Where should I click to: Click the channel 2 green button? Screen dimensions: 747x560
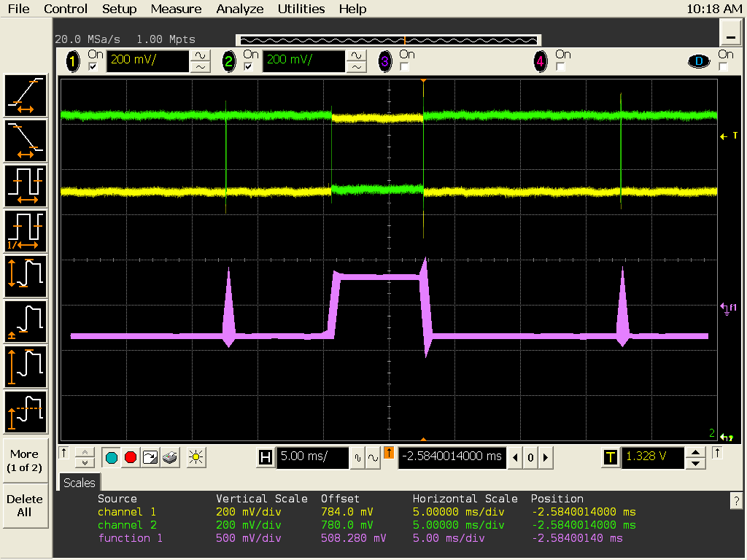(228, 61)
